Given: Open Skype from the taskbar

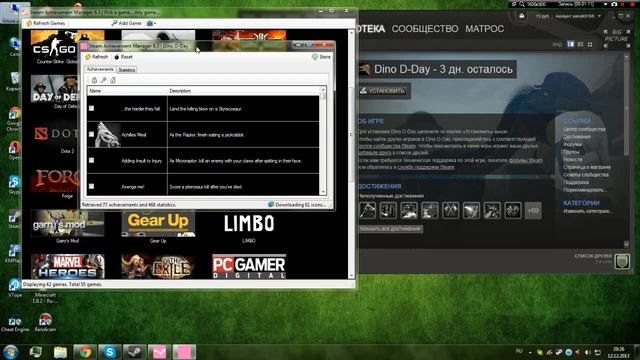Looking at the screenshot, I should click(109, 352).
